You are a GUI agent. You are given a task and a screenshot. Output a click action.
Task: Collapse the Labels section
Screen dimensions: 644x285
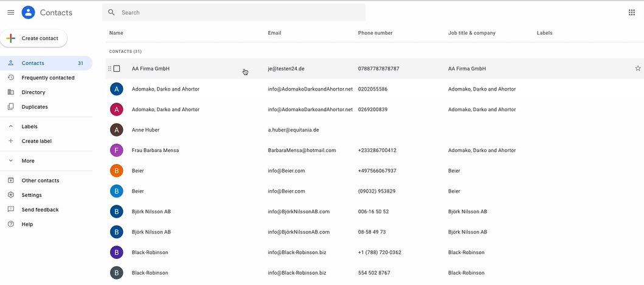click(x=10, y=126)
